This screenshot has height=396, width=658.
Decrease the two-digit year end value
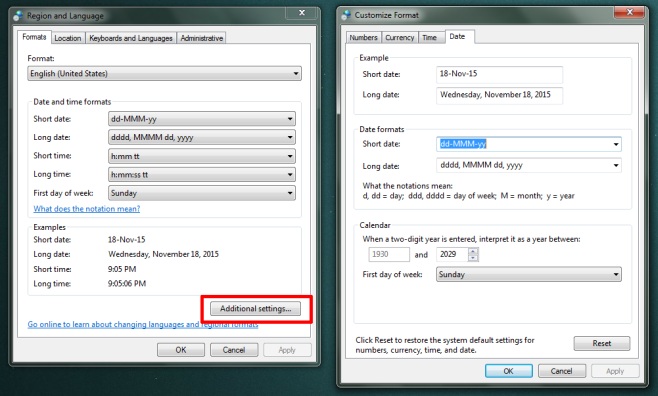[473, 257]
